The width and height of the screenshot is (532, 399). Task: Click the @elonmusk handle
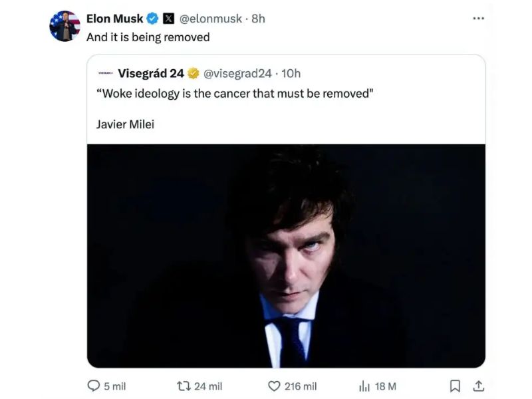click(x=211, y=19)
